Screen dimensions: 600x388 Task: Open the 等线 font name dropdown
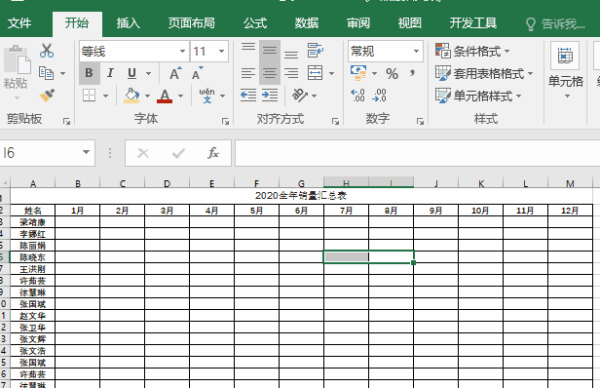click(x=183, y=51)
